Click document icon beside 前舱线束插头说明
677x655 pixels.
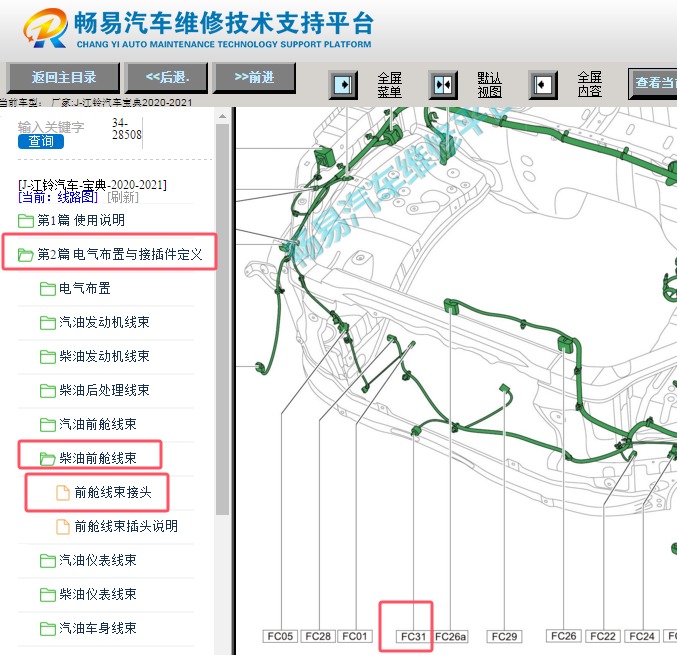[x=63, y=527]
